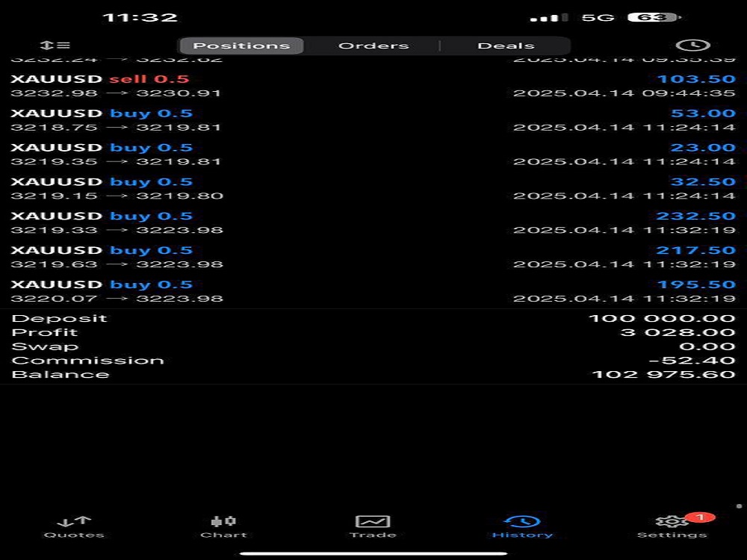Switch to the Orders segment
Viewport: 747px width, 560px height.
373,46
